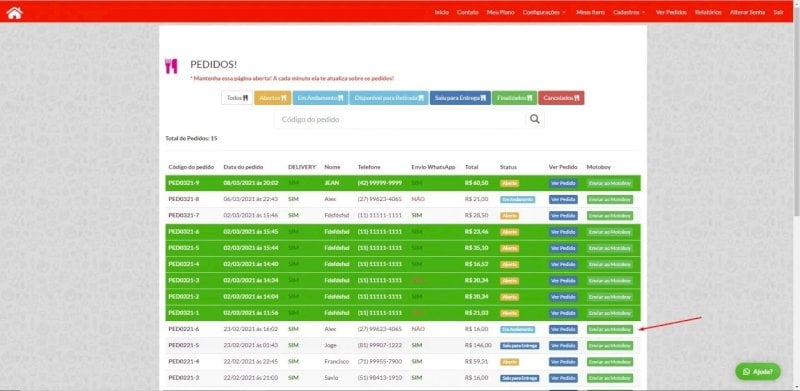Click Ver Pedido for order PED0321-4

[563, 264]
